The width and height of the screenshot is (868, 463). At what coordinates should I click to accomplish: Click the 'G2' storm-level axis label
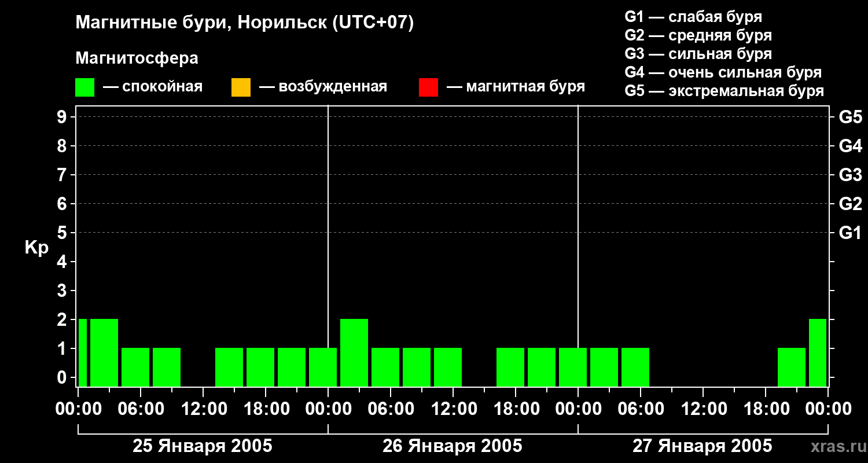click(x=850, y=204)
